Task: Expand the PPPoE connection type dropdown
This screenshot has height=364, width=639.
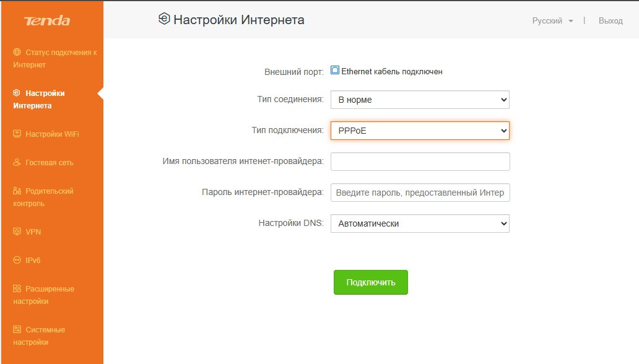Action: pos(420,131)
